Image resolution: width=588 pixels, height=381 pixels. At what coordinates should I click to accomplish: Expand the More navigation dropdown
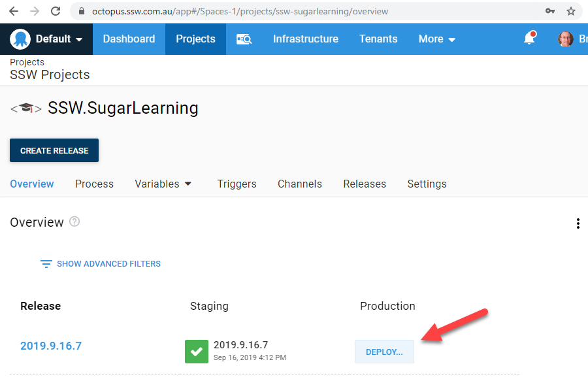(x=436, y=39)
